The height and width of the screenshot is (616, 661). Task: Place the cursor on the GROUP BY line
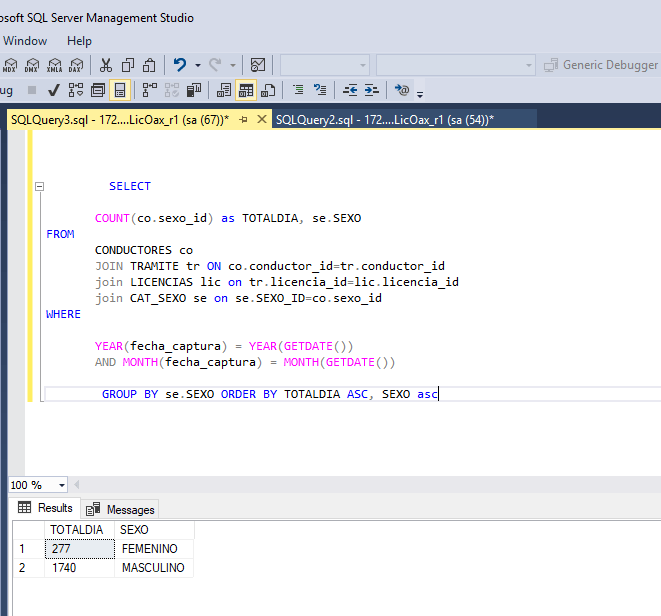pos(270,394)
